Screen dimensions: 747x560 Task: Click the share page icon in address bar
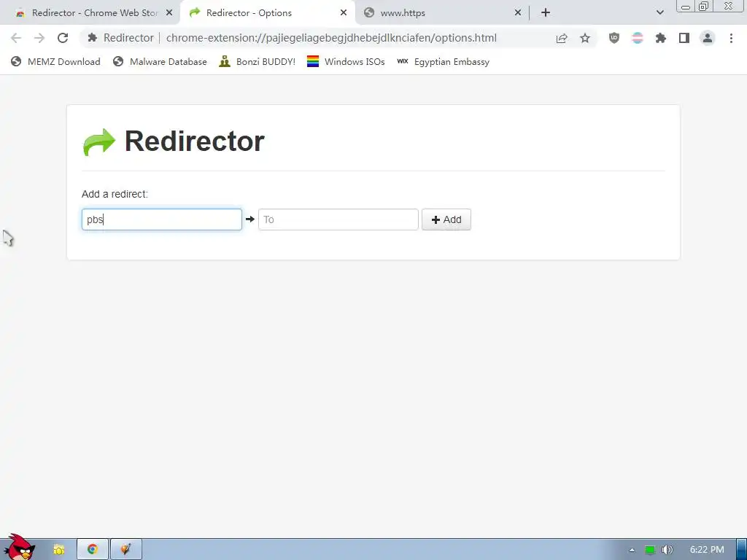coord(562,38)
